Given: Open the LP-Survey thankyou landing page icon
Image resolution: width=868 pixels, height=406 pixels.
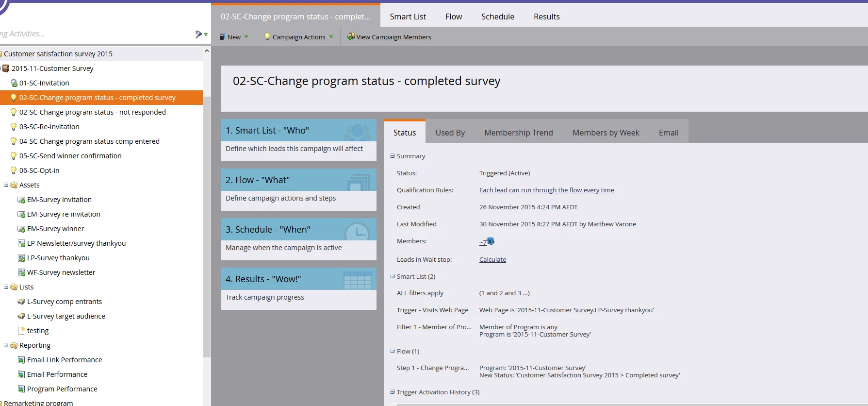Looking at the screenshot, I should (x=21, y=258).
